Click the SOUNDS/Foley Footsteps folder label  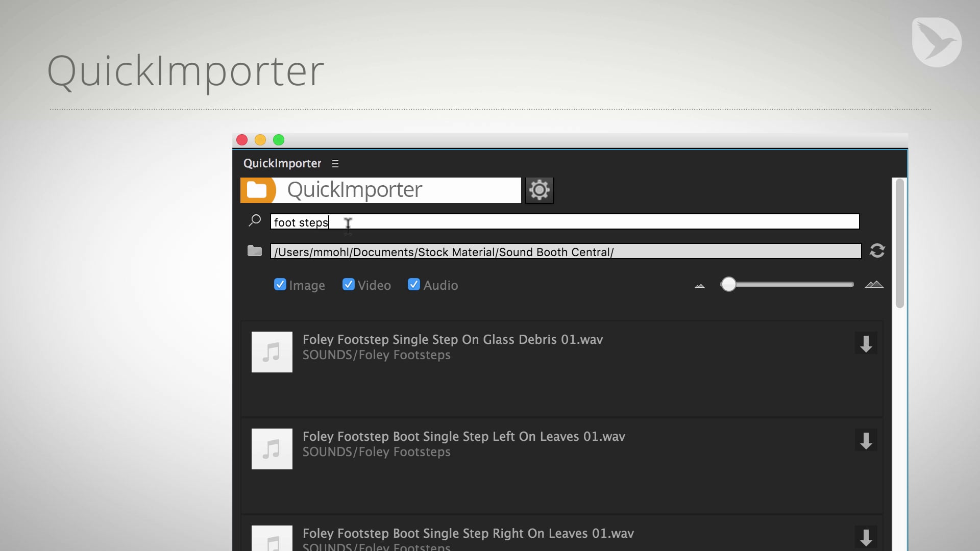pos(377,355)
